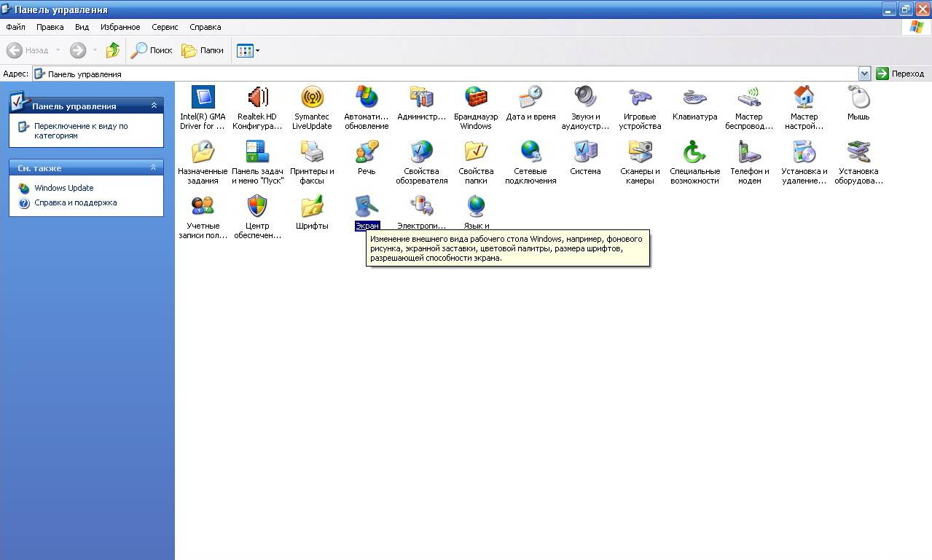
Task: Open Мышь settings icon
Action: tap(858, 97)
